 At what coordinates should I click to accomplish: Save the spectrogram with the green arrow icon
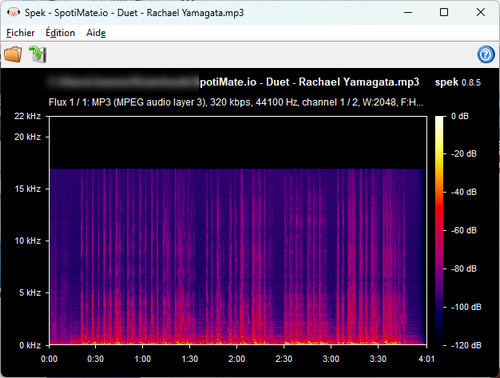coord(37,54)
